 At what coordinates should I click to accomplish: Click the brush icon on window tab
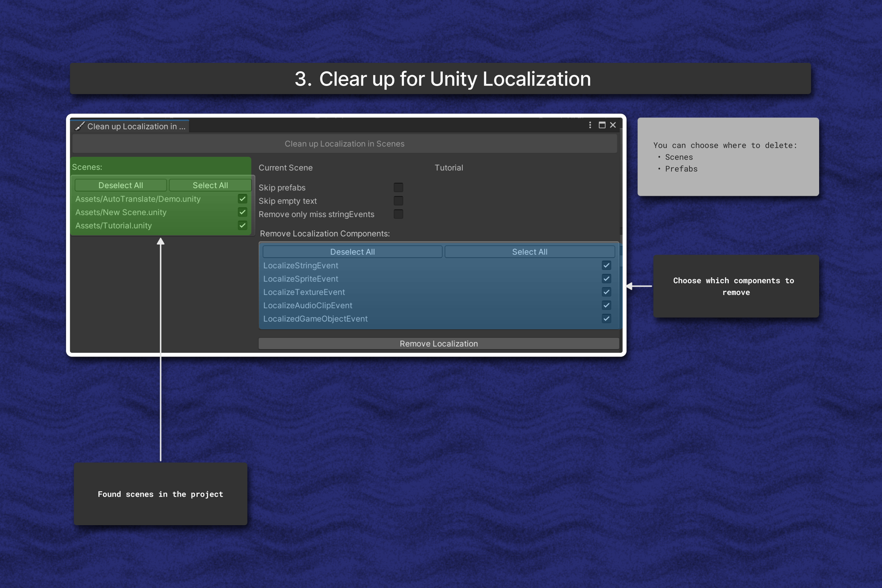80,126
